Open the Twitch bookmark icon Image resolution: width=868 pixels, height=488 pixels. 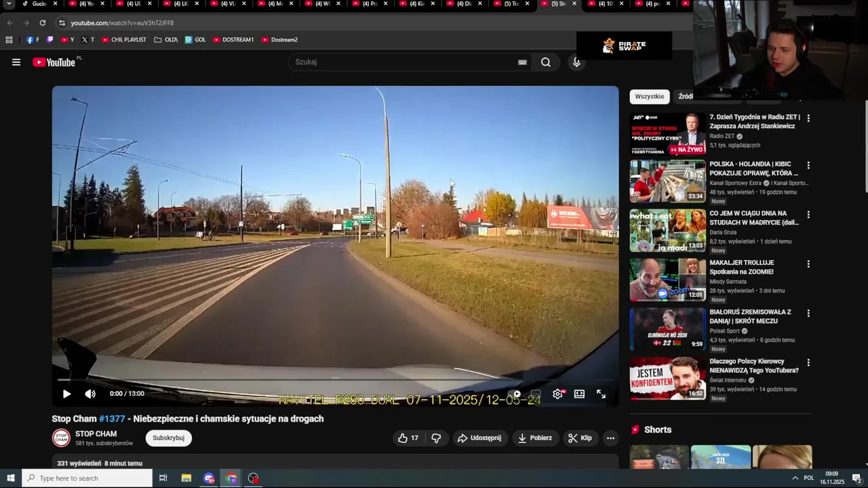click(50, 40)
